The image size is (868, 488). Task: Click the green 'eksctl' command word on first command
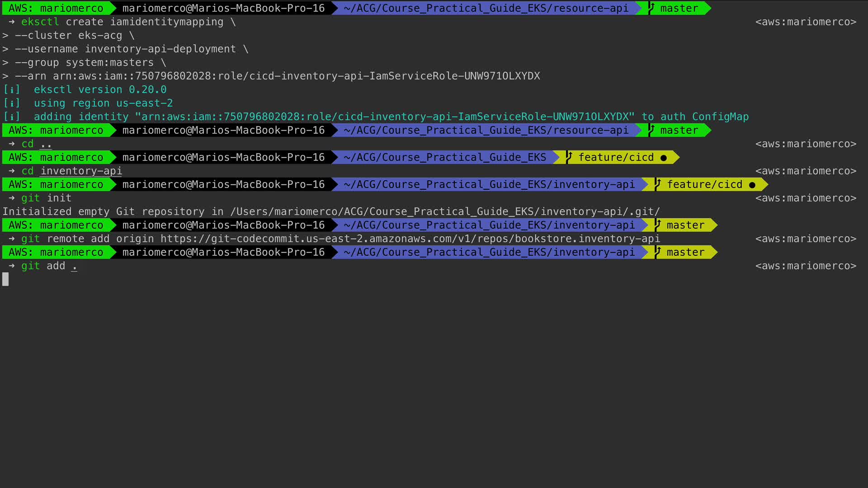tap(40, 22)
